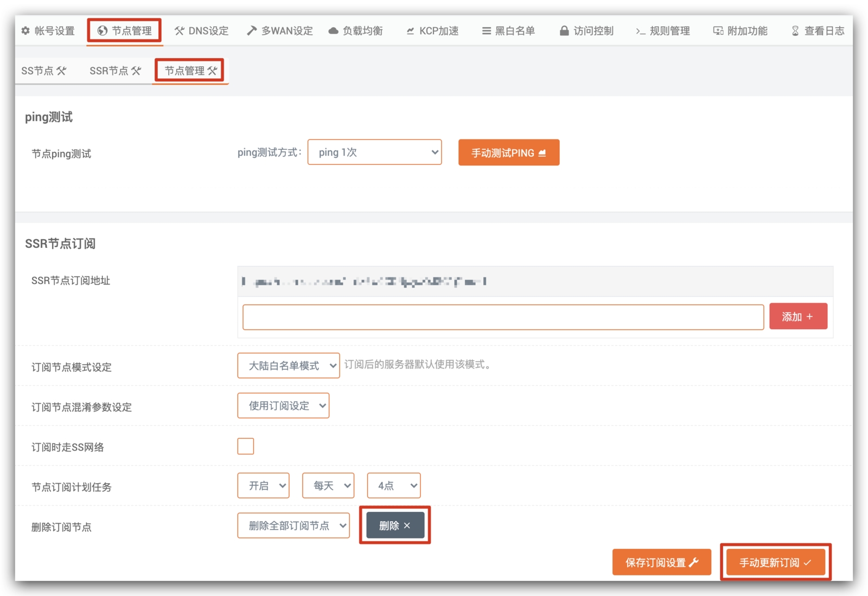Click the cloud icon for 负载均衡
The height and width of the screenshot is (596, 868).
click(333, 31)
